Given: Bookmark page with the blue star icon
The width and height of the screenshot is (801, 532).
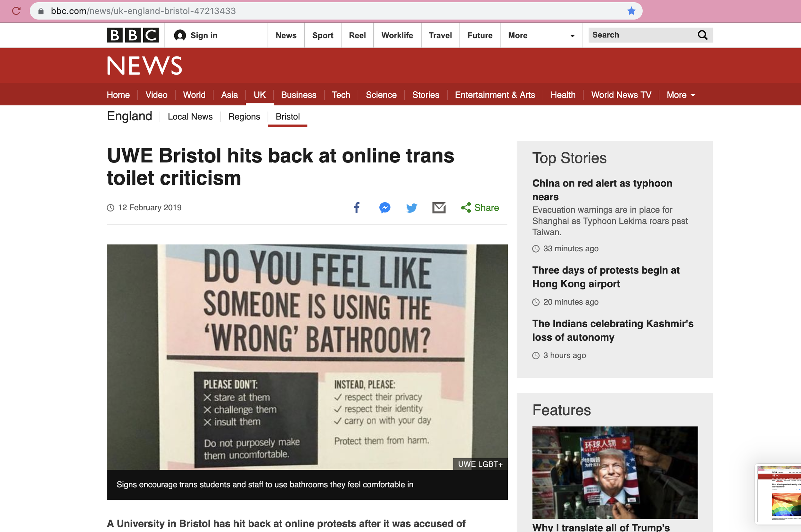Looking at the screenshot, I should tap(631, 11).
